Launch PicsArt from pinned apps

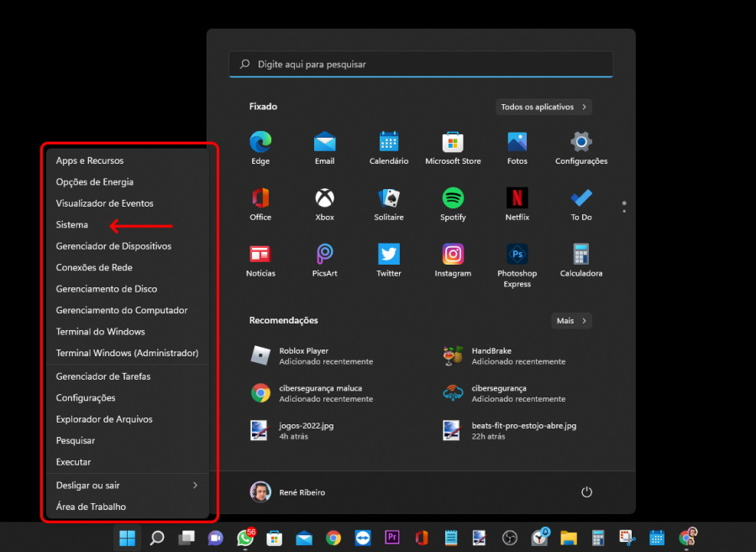click(324, 260)
